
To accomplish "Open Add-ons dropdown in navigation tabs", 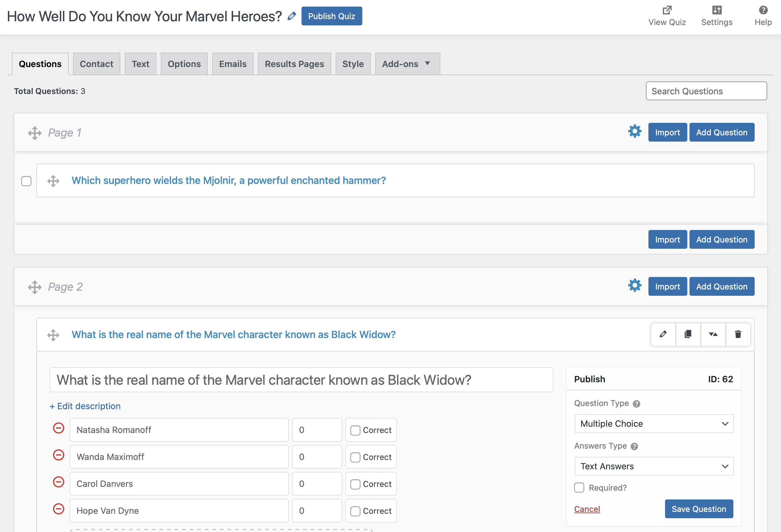I will pyautogui.click(x=407, y=64).
